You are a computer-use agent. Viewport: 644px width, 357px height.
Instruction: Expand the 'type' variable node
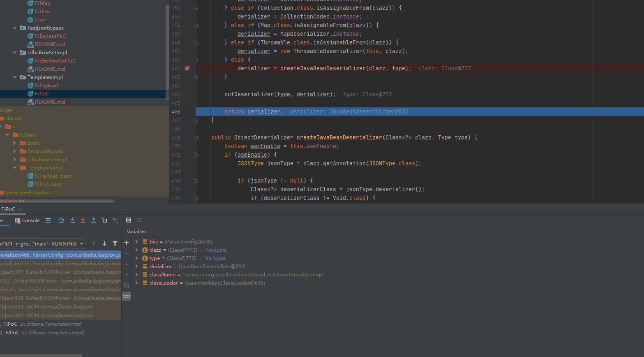136,258
